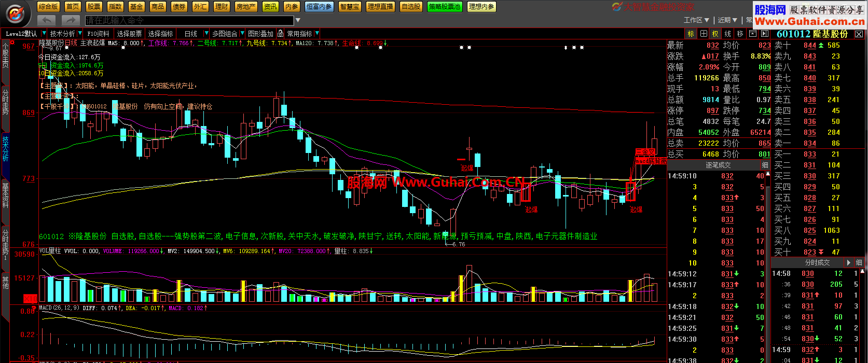Click the grid-plus window icon
The image size is (868, 363).
[704, 34]
